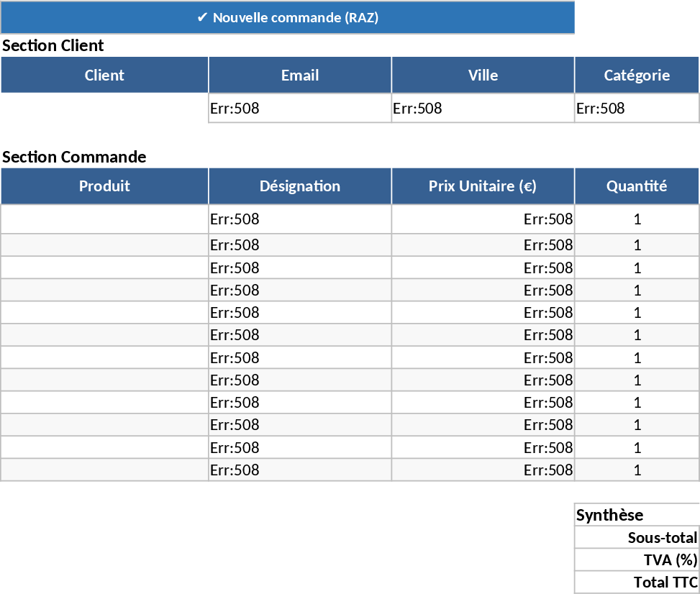
Task: Click the Total TTC cell in Synthèse
Action: [x=636, y=582]
